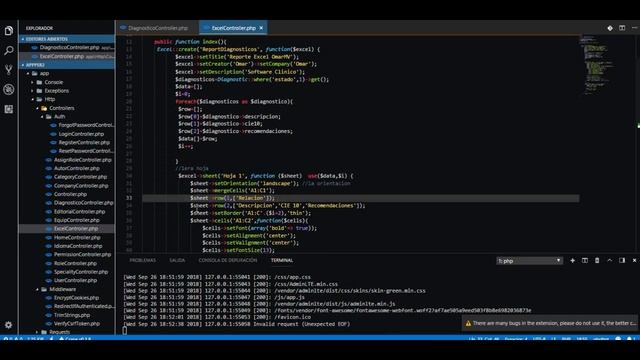Split the editor with the split icon
The width and height of the screenshot is (640, 360).
tap(622, 28)
